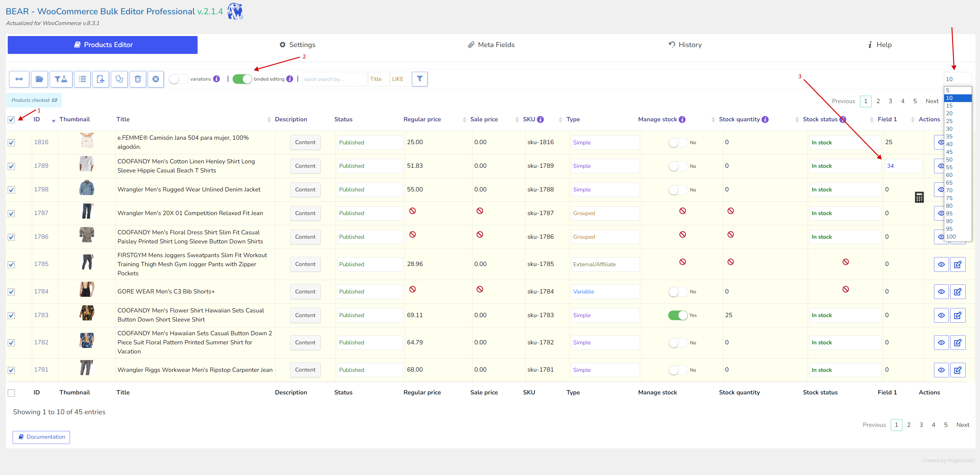
Task: Click Next in the bottom pagination
Action: [962, 425]
